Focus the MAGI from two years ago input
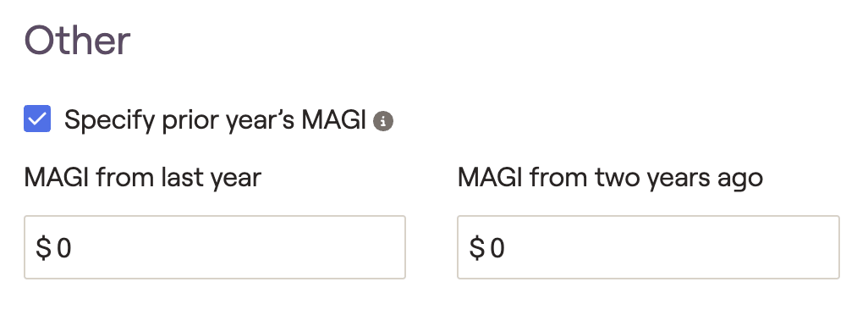 tap(648, 247)
